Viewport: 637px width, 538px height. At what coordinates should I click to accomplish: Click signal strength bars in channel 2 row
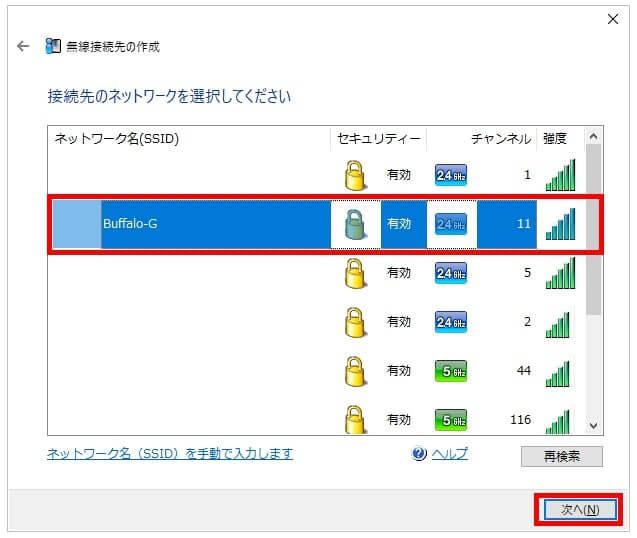(x=558, y=324)
